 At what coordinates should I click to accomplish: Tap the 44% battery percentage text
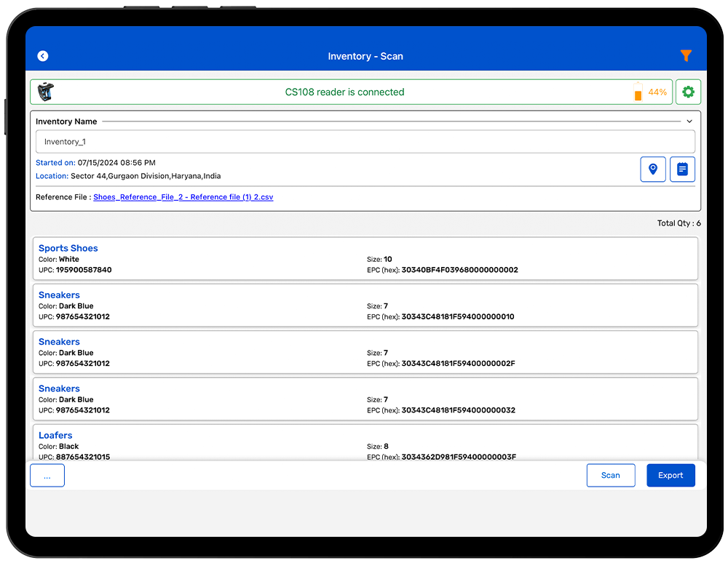tap(657, 92)
